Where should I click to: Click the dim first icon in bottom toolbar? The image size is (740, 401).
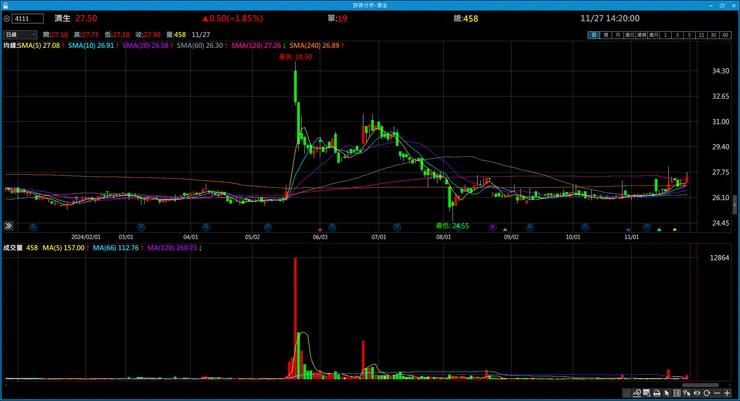626,393
